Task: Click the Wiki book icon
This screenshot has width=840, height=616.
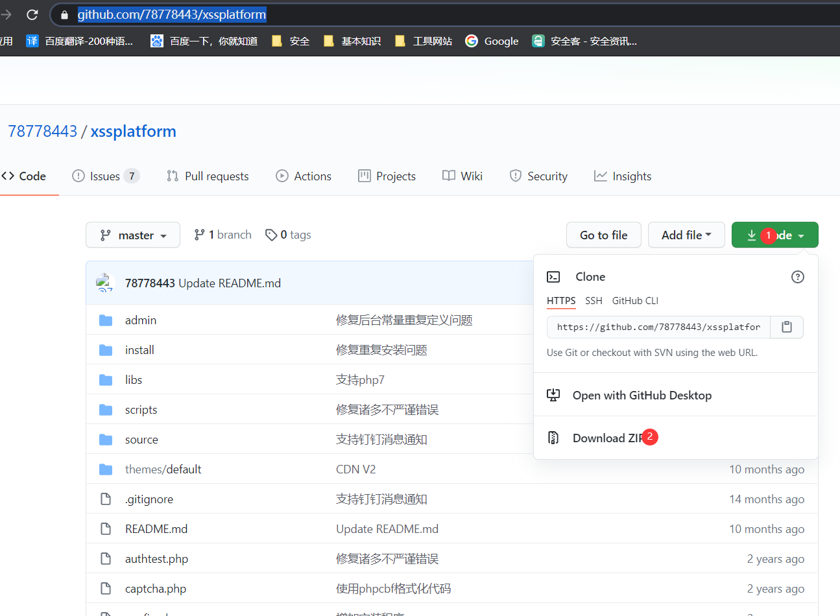Action: pyautogui.click(x=448, y=176)
